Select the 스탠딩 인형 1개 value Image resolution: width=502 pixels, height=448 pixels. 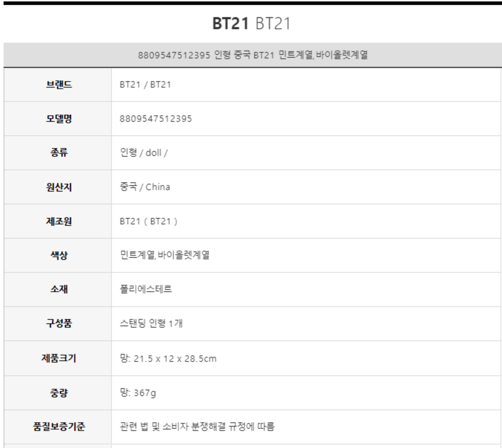tap(151, 323)
